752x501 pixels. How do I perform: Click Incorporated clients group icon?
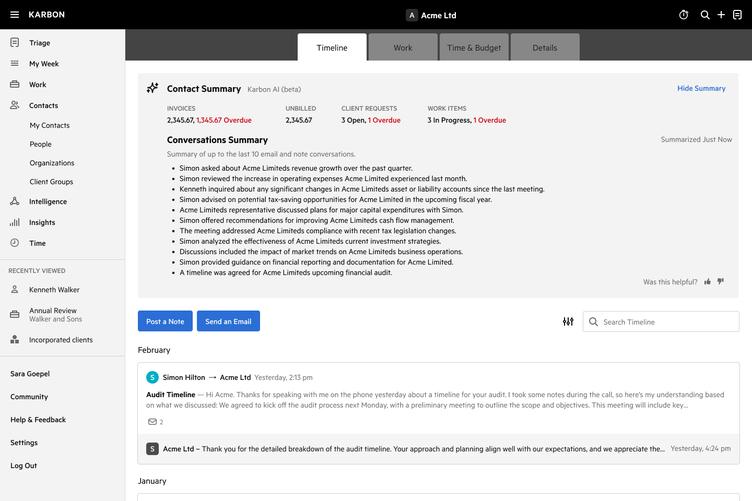pyautogui.click(x=15, y=339)
